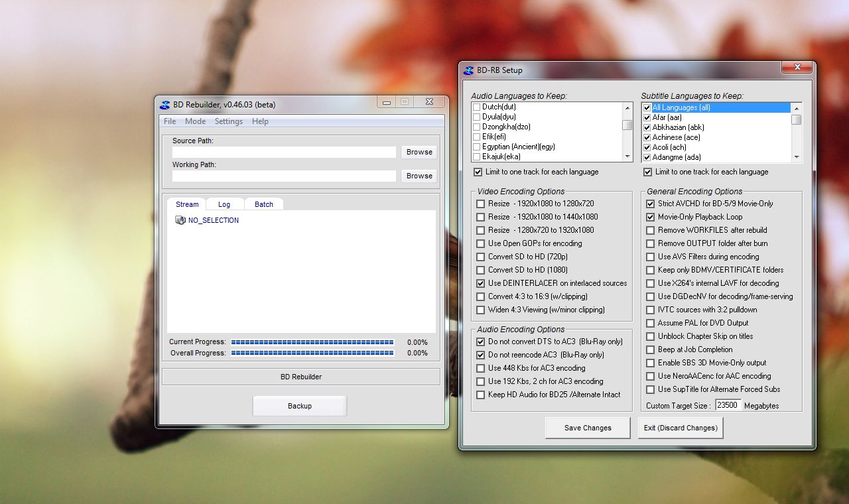Switch to the Batch tab
This screenshot has width=849, height=504.
pyautogui.click(x=263, y=204)
